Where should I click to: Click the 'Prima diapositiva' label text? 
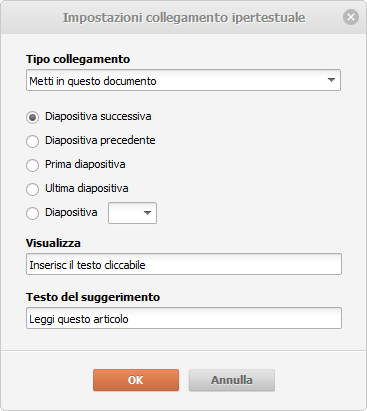coord(85,164)
